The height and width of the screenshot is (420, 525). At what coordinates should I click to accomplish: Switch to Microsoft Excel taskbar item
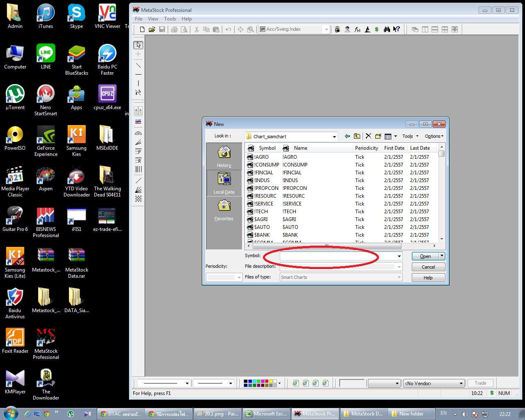click(267, 414)
